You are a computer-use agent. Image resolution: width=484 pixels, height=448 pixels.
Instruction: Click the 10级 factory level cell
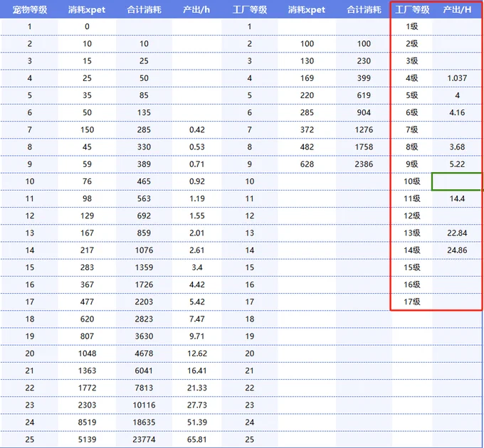(412, 181)
